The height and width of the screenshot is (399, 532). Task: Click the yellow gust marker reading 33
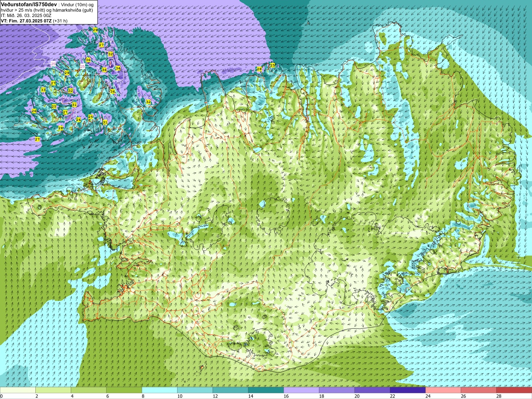pos(43,90)
